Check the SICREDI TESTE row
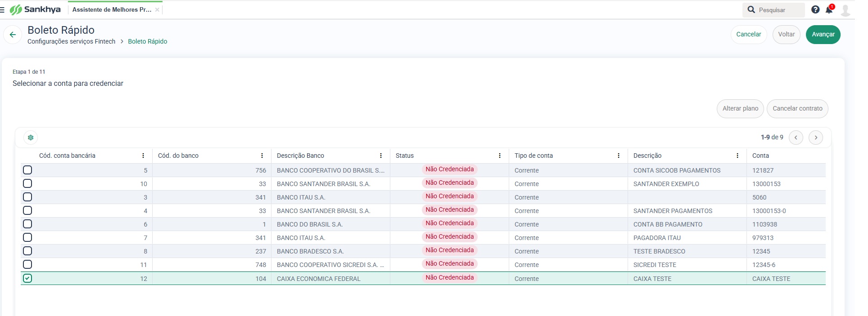 tap(27, 264)
